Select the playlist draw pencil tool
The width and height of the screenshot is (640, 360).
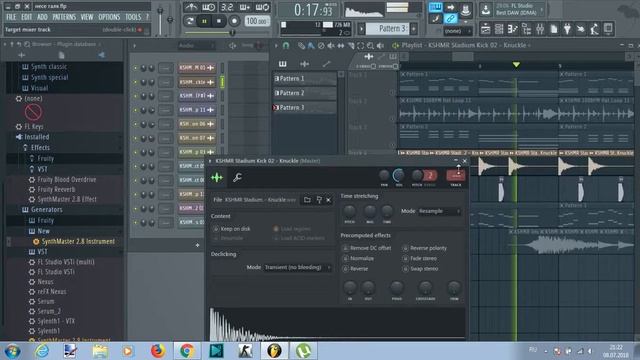point(301,46)
